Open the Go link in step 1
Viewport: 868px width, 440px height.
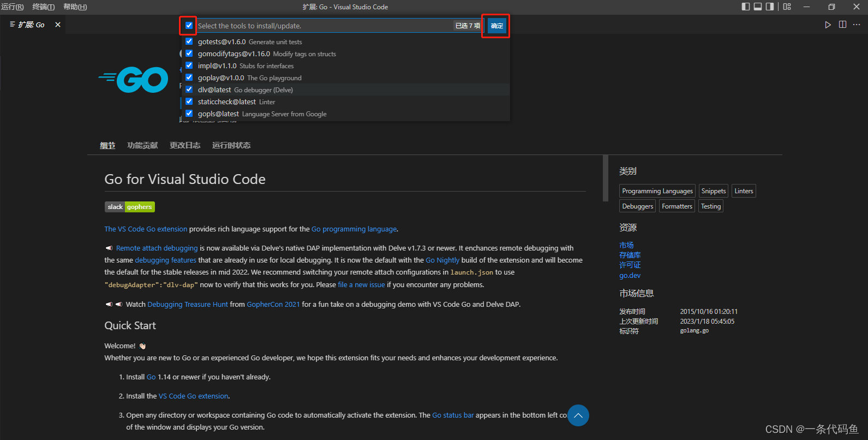pyautogui.click(x=151, y=377)
